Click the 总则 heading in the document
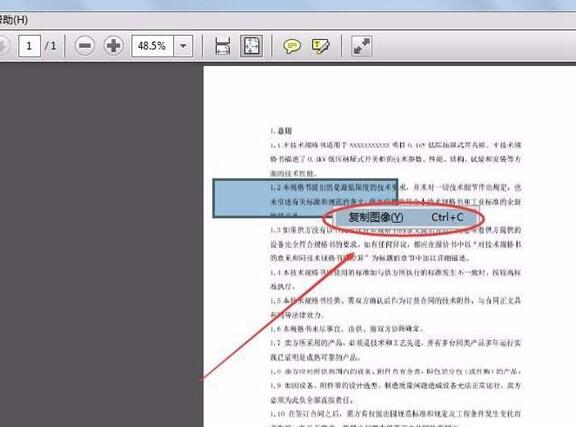Screen dimensions: 576x427 [281, 131]
